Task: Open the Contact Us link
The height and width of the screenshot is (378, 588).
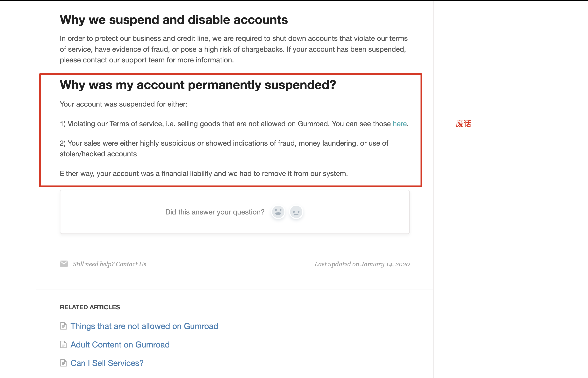Action: pyautogui.click(x=131, y=264)
